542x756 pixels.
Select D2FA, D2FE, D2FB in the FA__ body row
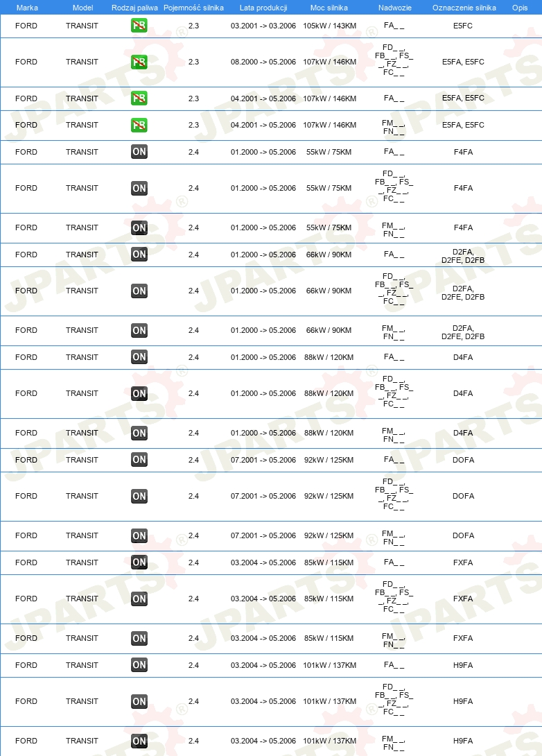463,256
